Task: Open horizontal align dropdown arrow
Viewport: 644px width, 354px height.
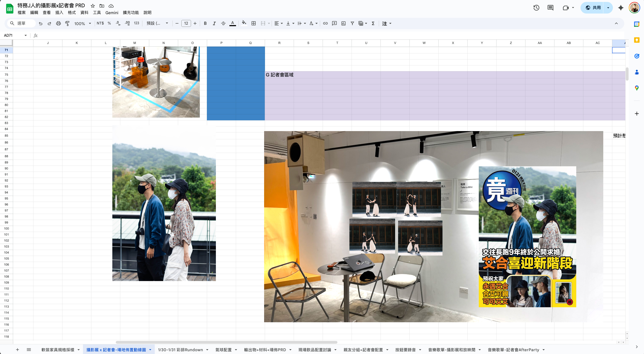Action: 282,23
